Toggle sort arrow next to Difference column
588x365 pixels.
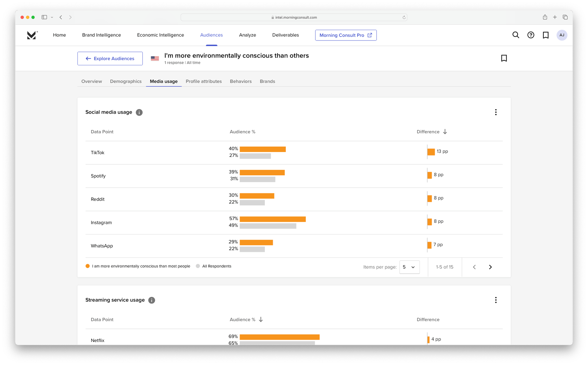coord(445,131)
